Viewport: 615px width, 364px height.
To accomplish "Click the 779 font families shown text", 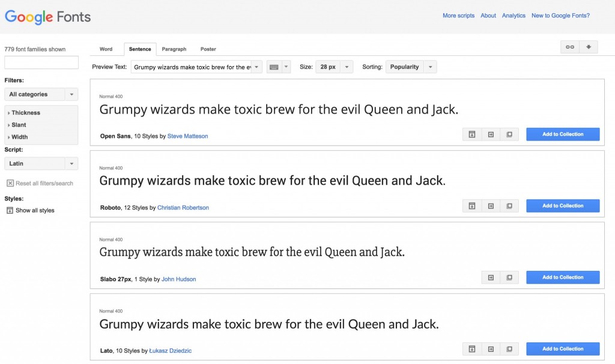I will [35, 49].
